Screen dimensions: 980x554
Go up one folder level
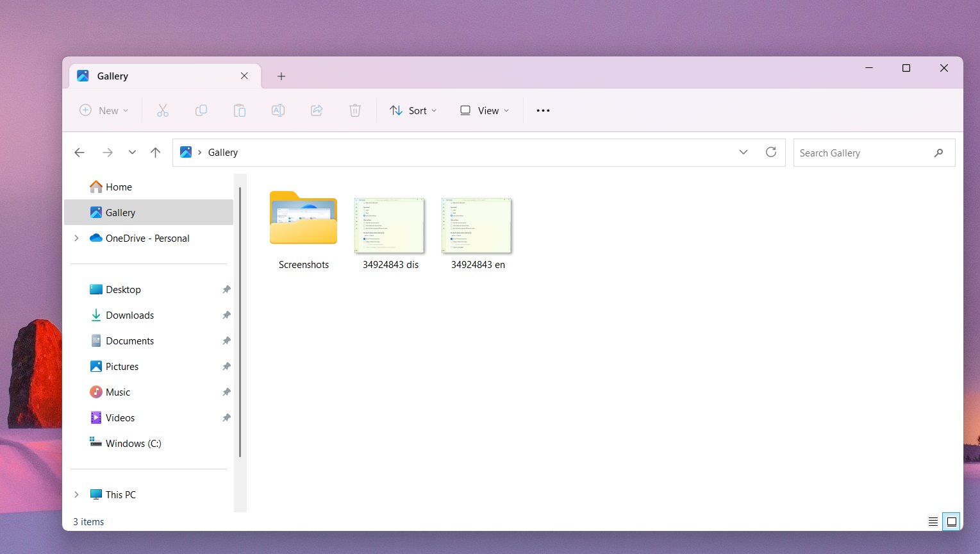(x=155, y=152)
